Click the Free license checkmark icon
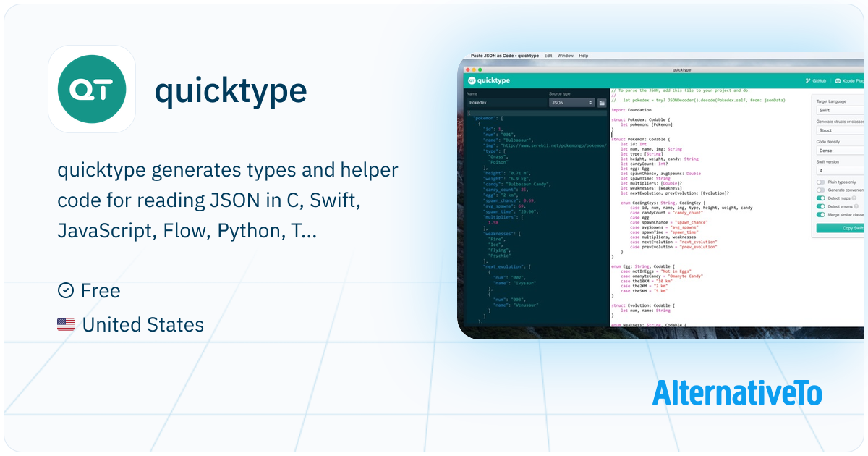 tap(66, 290)
